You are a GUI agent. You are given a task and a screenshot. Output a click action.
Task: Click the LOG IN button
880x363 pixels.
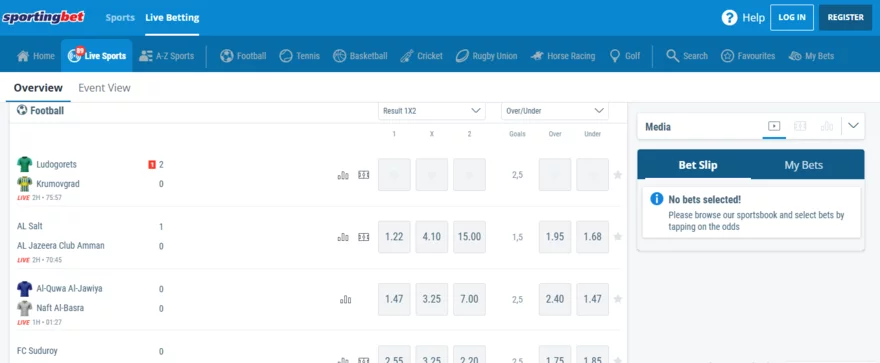(x=792, y=17)
